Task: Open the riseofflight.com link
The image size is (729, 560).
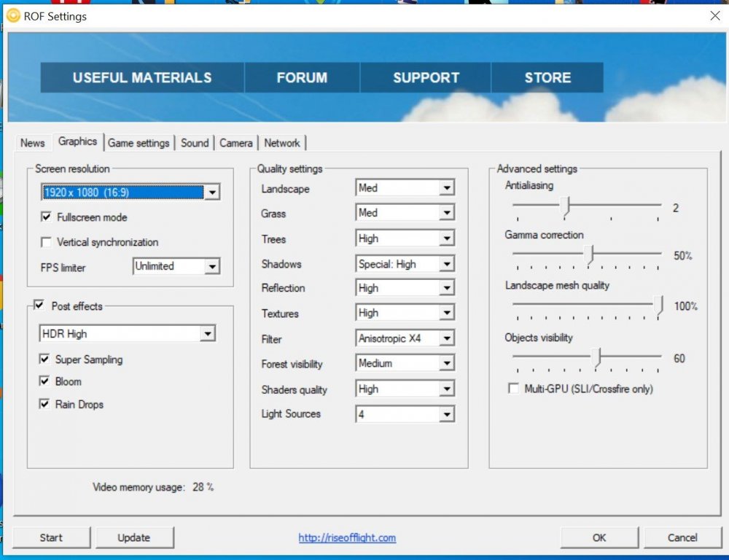Action: (347, 538)
